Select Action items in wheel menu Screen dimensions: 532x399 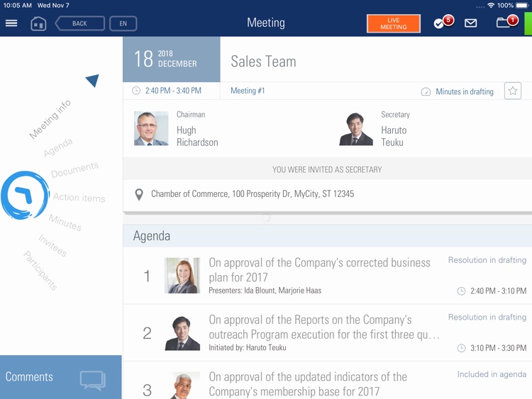tap(79, 197)
